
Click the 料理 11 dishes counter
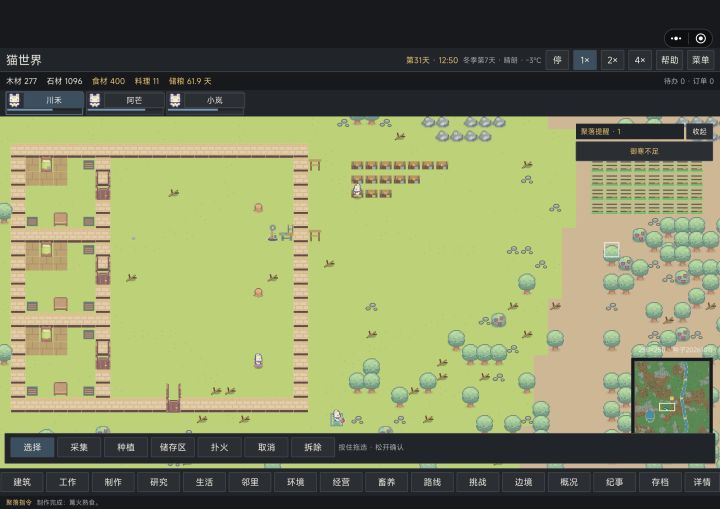(146, 81)
